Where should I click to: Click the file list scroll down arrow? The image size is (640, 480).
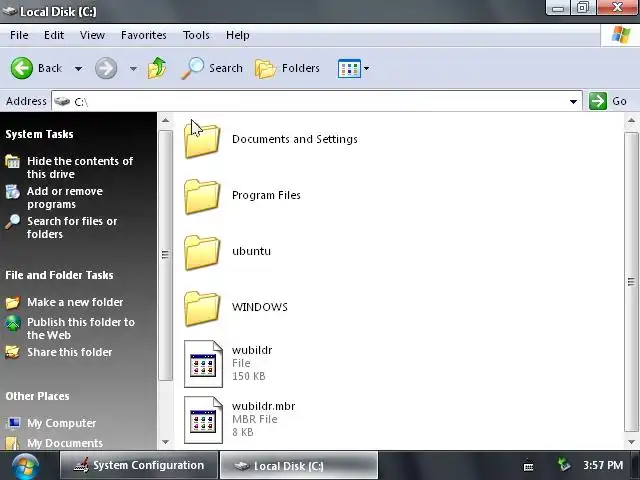click(631, 442)
